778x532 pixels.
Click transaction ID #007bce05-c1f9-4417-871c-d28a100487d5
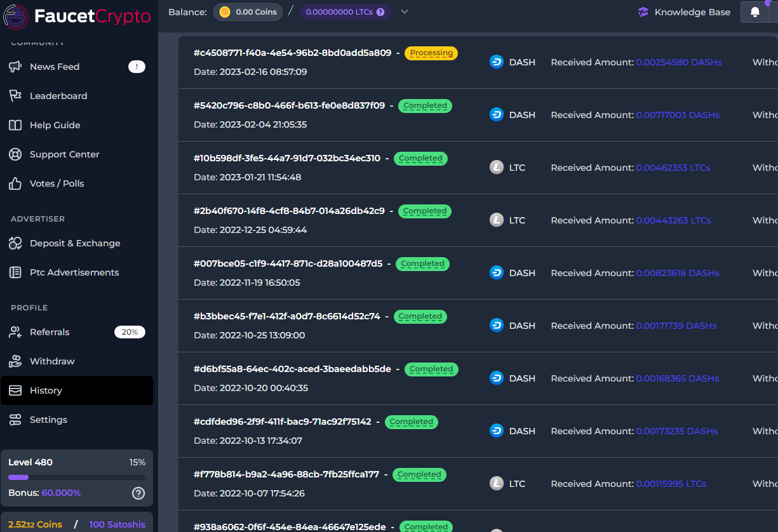288,263
